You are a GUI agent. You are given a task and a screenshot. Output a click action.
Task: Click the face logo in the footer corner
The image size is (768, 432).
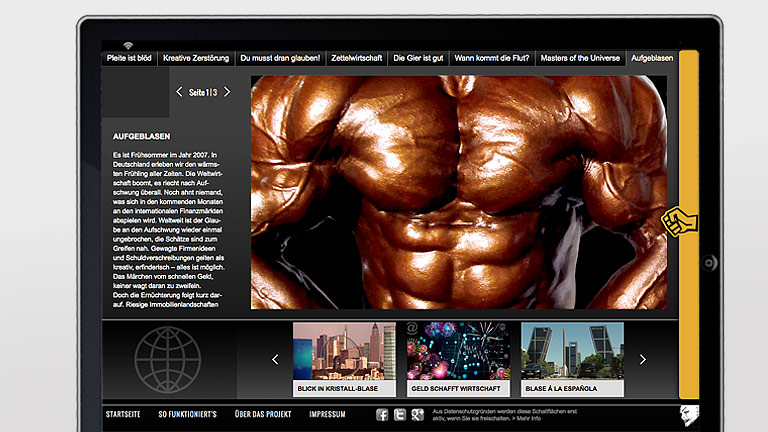(689, 415)
